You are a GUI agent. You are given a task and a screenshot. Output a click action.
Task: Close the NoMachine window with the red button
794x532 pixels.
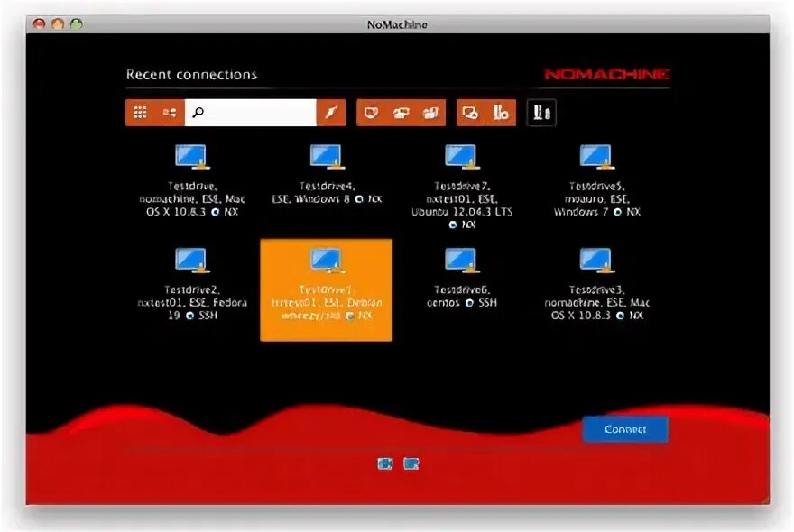(39, 23)
